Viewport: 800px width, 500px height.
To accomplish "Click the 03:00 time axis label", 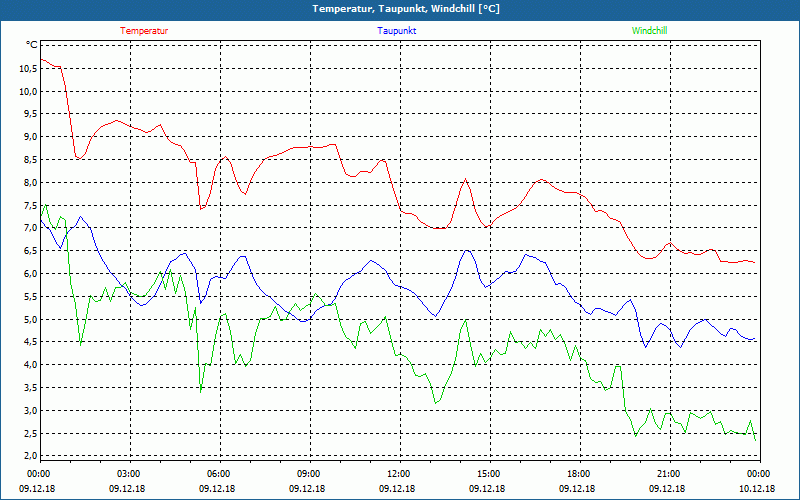I will pyautogui.click(x=128, y=474).
